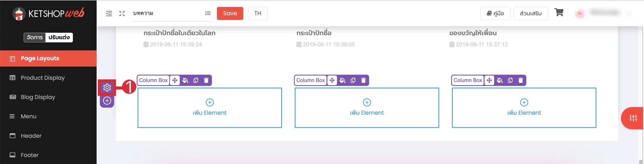Image resolution: width=644 pixels, height=164 pixels.
Task: Click move icon on first Column Box
Action: click(175, 80)
